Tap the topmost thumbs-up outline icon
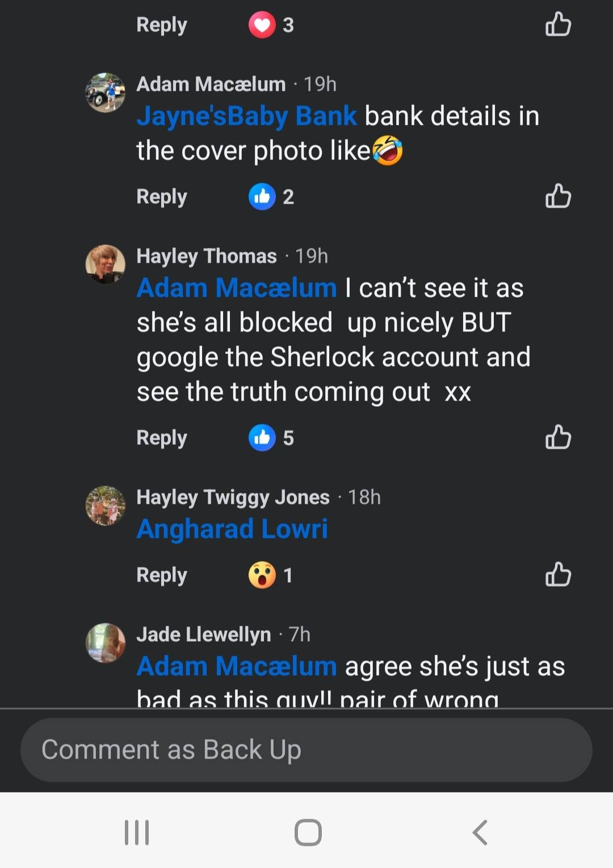 pyautogui.click(x=558, y=24)
